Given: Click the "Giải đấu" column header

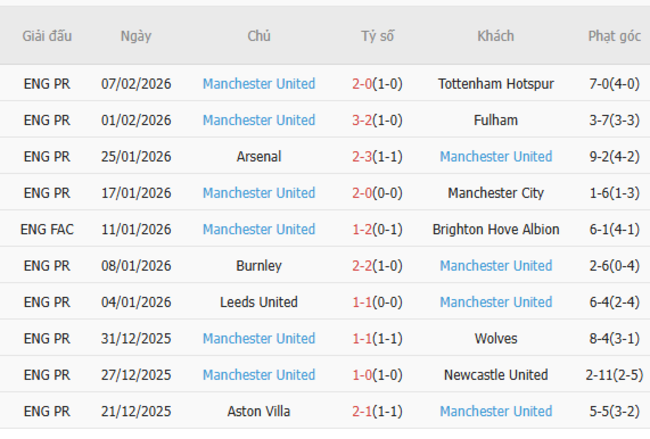Looking at the screenshot, I should 47,36.
